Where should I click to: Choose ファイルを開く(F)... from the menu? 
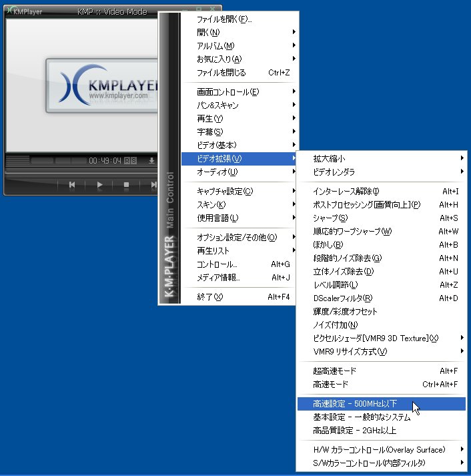pos(240,19)
